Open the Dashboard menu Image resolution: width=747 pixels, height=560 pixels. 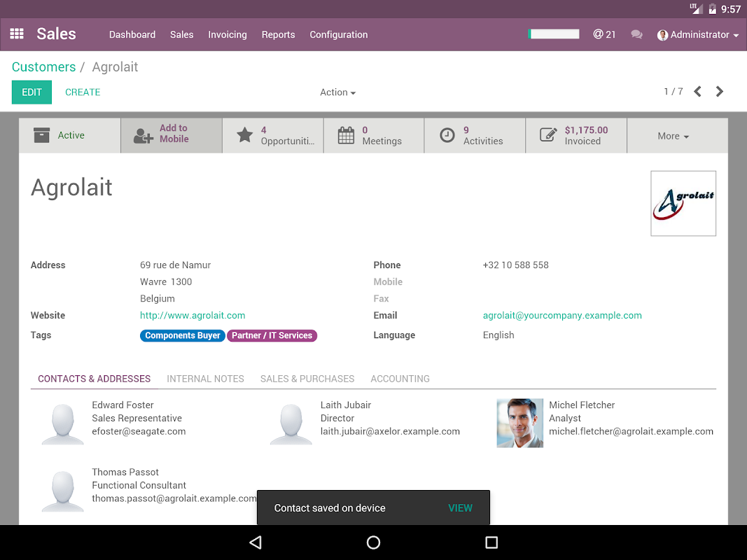132,35
